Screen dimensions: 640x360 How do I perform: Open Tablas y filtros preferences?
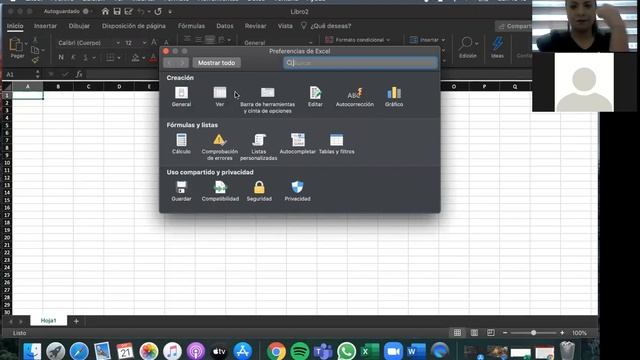[336, 144]
